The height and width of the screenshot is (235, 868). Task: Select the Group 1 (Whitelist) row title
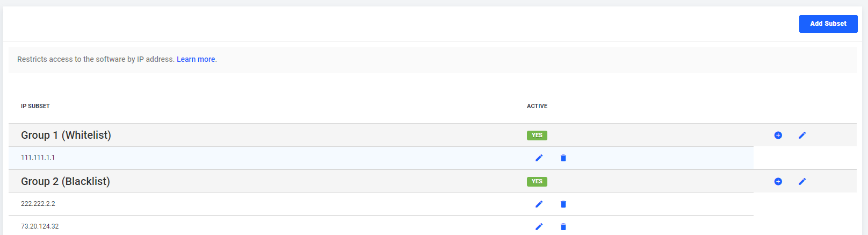point(66,135)
